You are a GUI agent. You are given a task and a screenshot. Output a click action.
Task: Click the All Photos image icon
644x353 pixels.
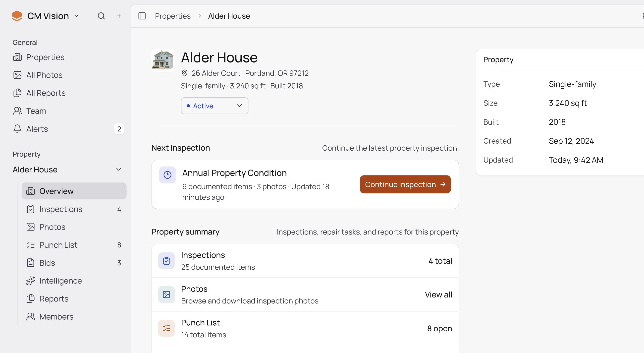coord(17,75)
